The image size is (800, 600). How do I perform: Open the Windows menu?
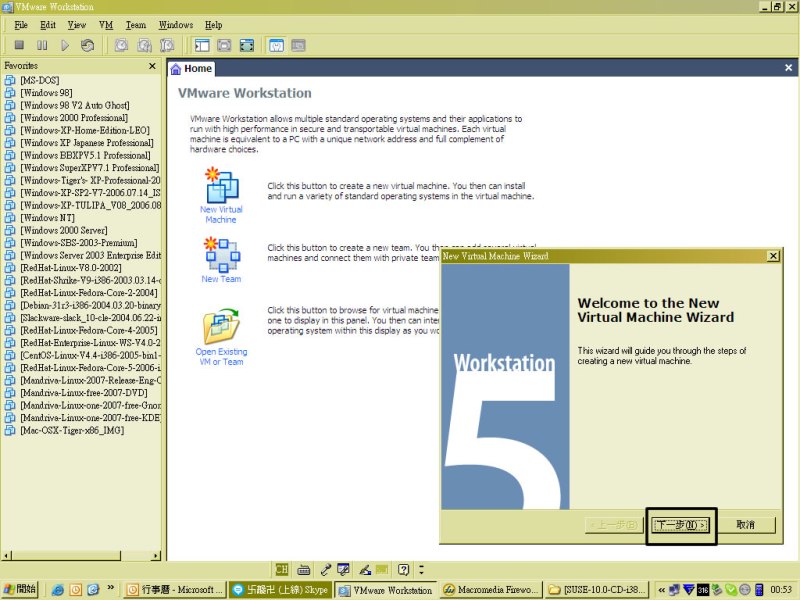(x=176, y=25)
